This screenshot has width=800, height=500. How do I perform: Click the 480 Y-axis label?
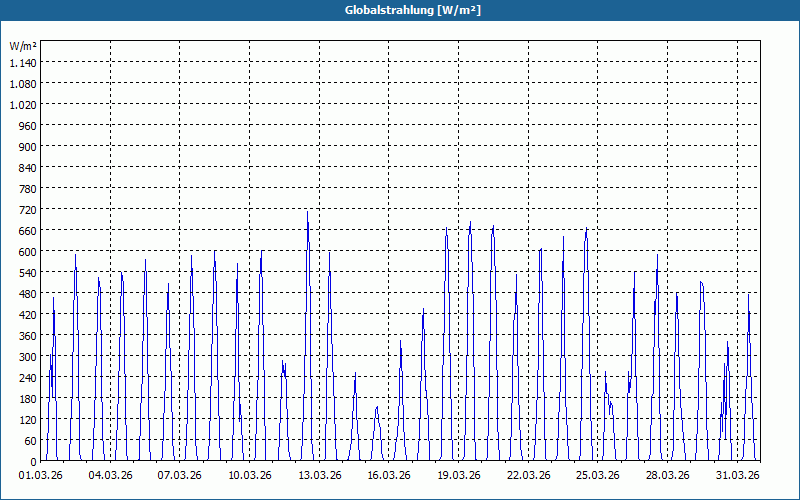click(28, 293)
